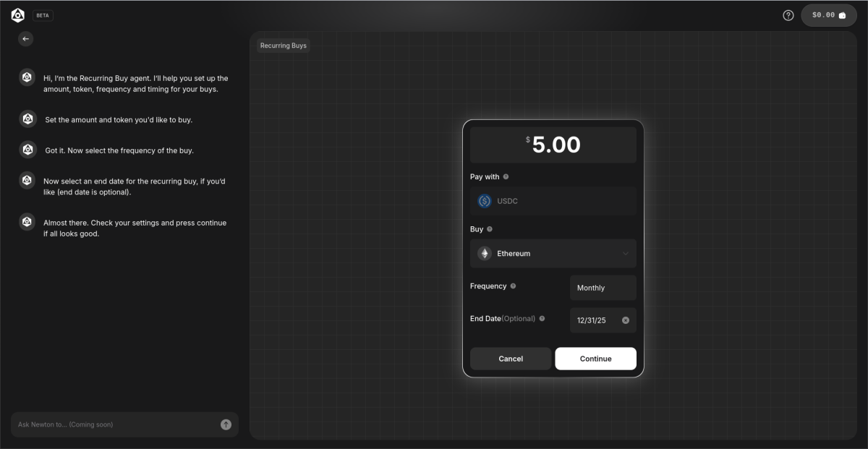Click the info tooltip next to Pay with
Image resolution: width=868 pixels, height=449 pixels.
tap(506, 176)
